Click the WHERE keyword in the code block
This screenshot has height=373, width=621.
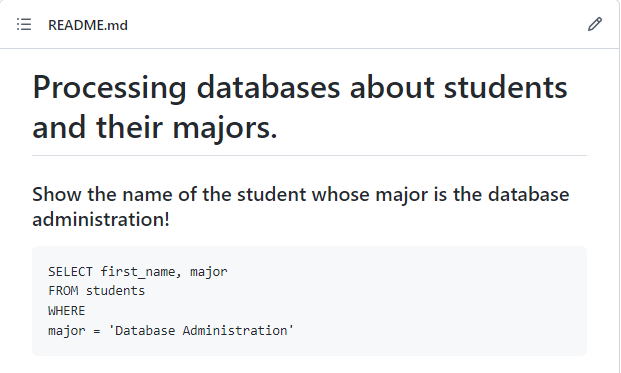pyautogui.click(x=67, y=311)
